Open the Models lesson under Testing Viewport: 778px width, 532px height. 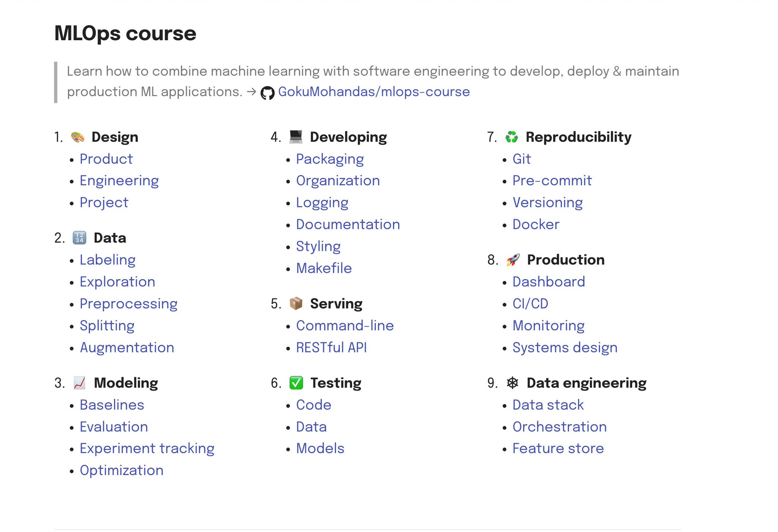[320, 448]
